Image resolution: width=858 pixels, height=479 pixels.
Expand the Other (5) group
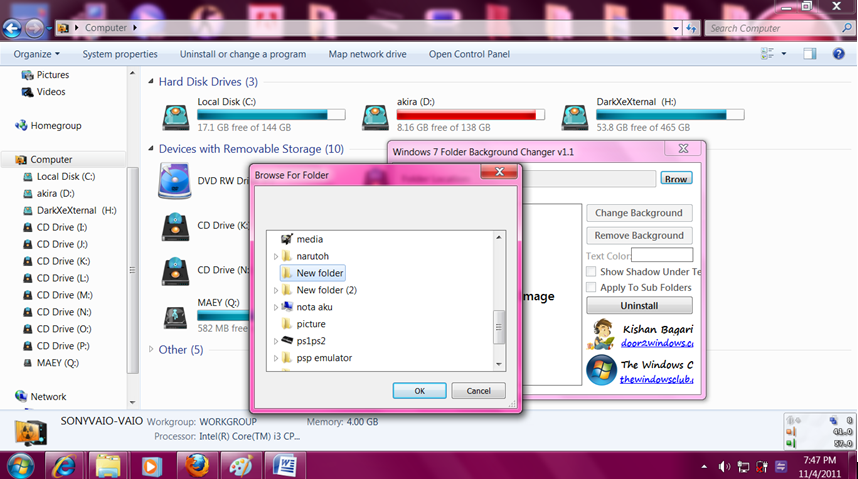tap(151, 349)
